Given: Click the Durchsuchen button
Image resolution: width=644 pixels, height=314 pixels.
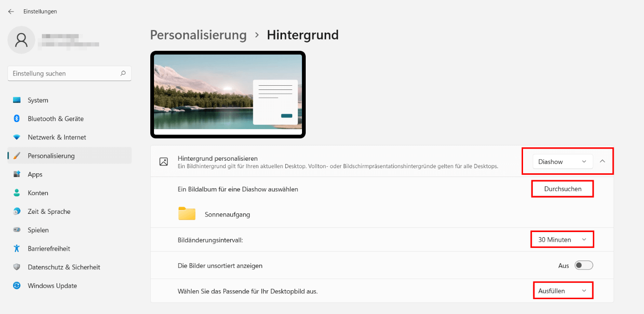Looking at the screenshot, I should [x=563, y=189].
